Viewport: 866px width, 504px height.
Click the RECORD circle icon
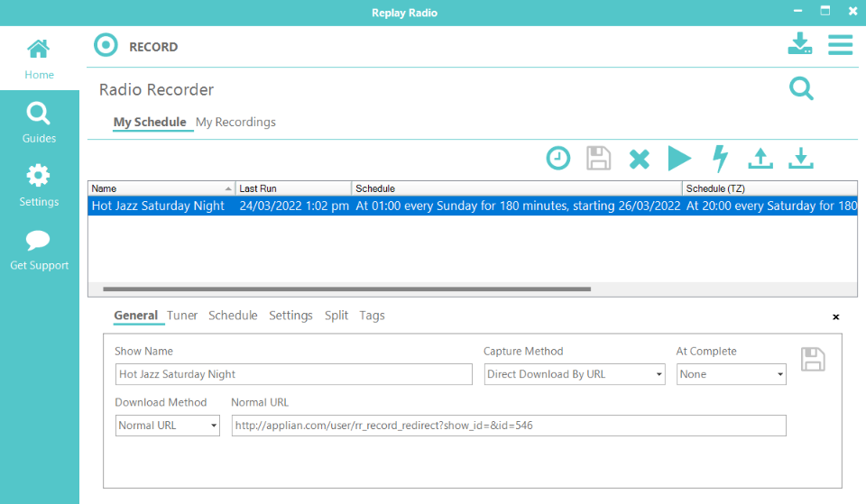(x=106, y=45)
